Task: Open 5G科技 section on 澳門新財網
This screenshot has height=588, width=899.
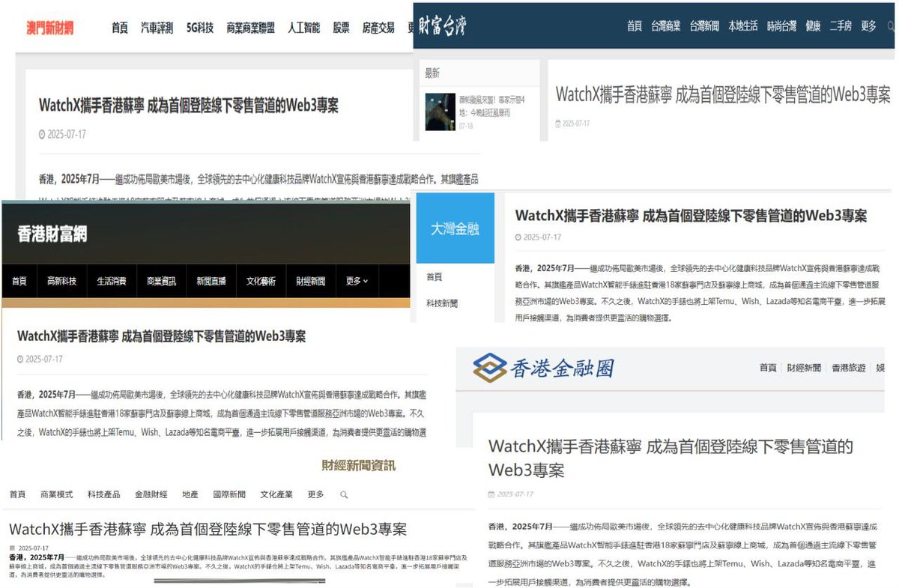Action: point(200,28)
